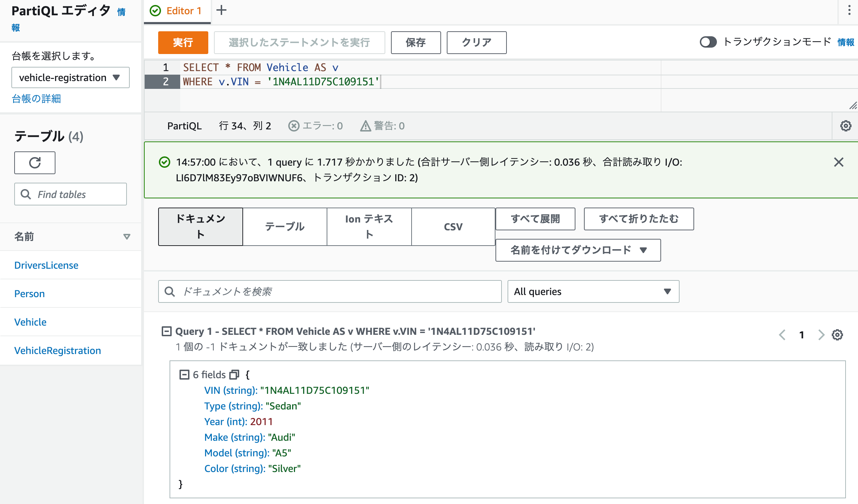Toggle transaction mode switch
The width and height of the screenshot is (858, 504).
click(x=708, y=42)
